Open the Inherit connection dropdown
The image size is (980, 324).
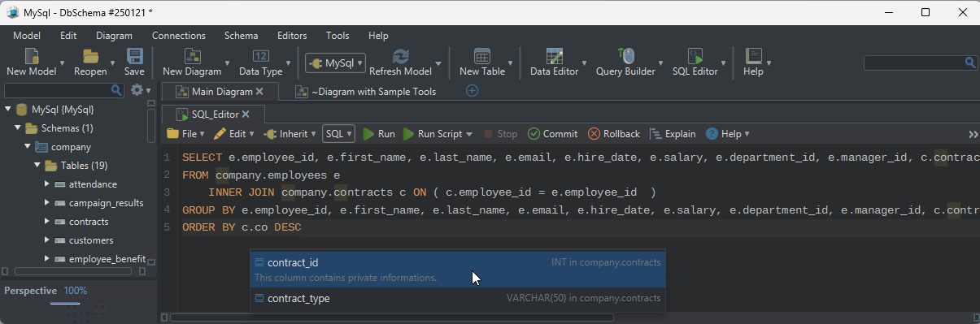(x=289, y=134)
